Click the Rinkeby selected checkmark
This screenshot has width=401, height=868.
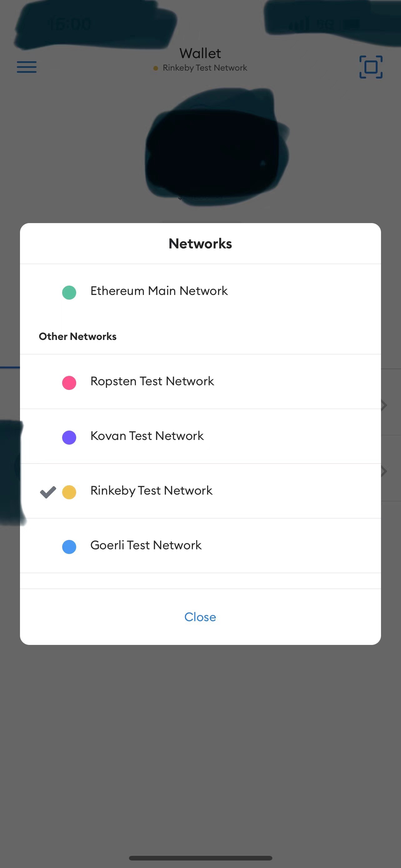click(x=48, y=492)
